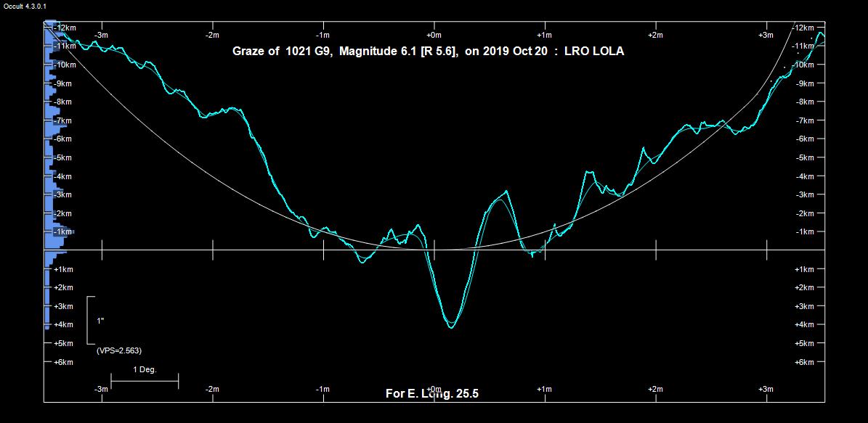Click the graze title text at top

click(427, 52)
